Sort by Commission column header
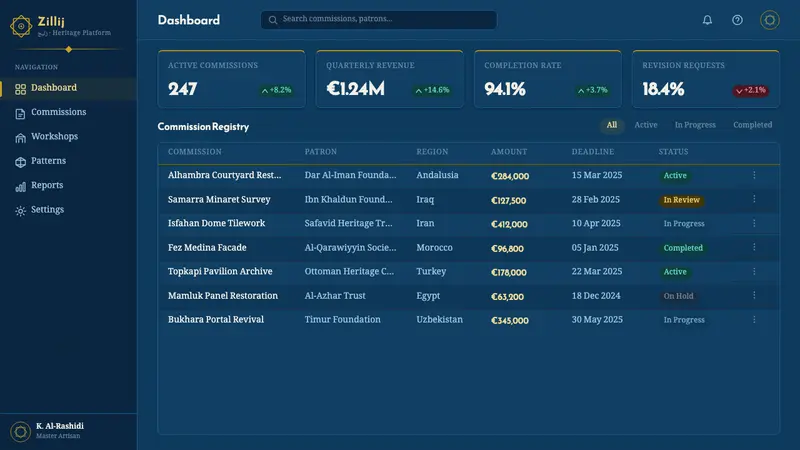800x450 pixels. [x=195, y=152]
